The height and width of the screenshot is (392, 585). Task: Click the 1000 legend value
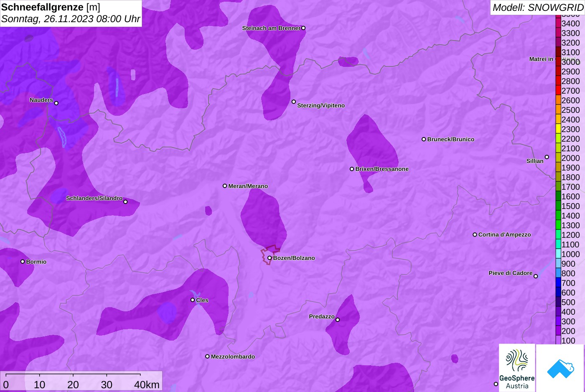(x=570, y=254)
